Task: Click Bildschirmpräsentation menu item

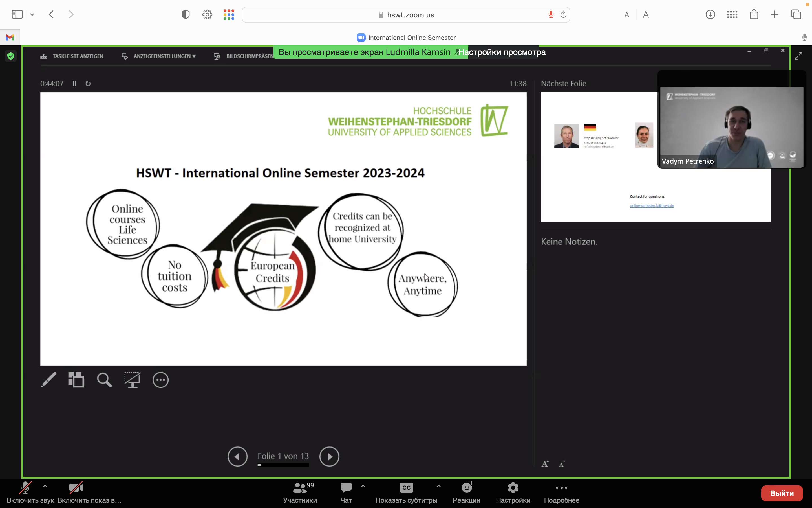Action: tap(244, 56)
